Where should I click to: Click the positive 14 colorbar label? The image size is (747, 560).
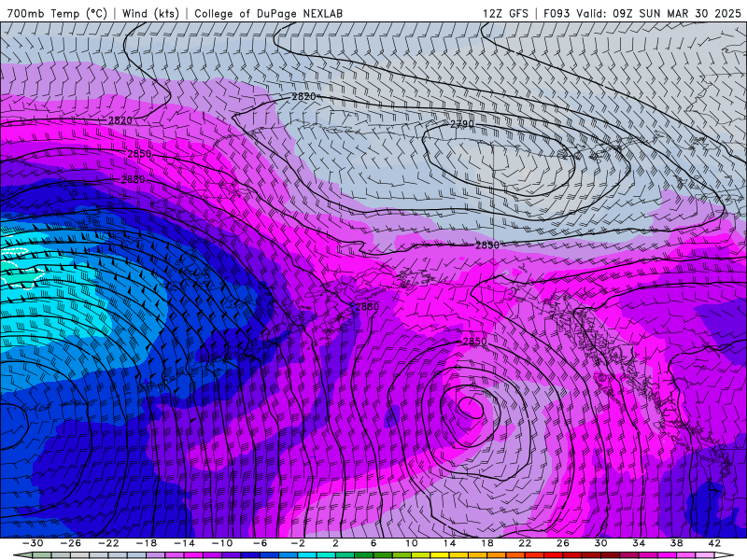click(x=449, y=543)
